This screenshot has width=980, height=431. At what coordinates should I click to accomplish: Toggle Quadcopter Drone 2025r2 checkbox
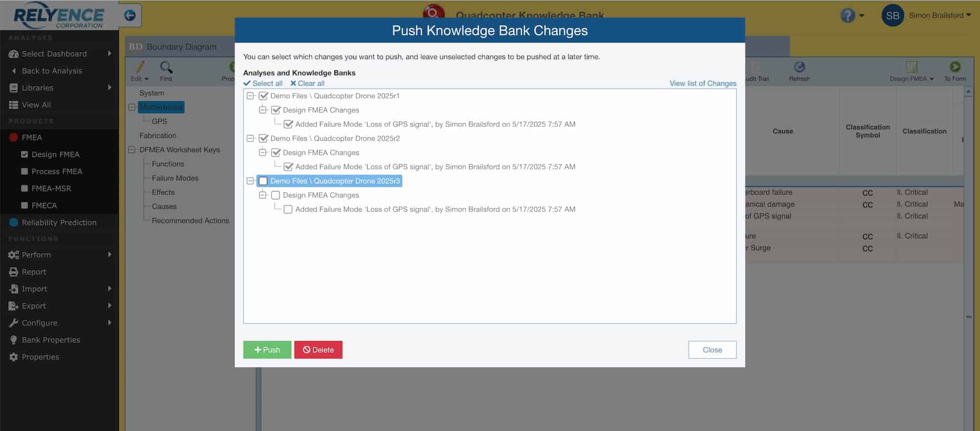pyautogui.click(x=263, y=138)
